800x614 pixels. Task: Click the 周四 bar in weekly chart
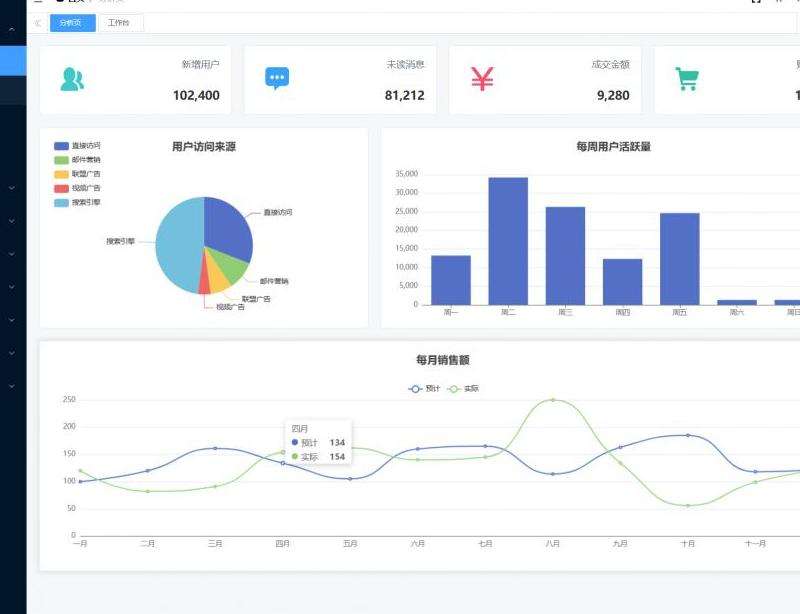coord(622,282)
